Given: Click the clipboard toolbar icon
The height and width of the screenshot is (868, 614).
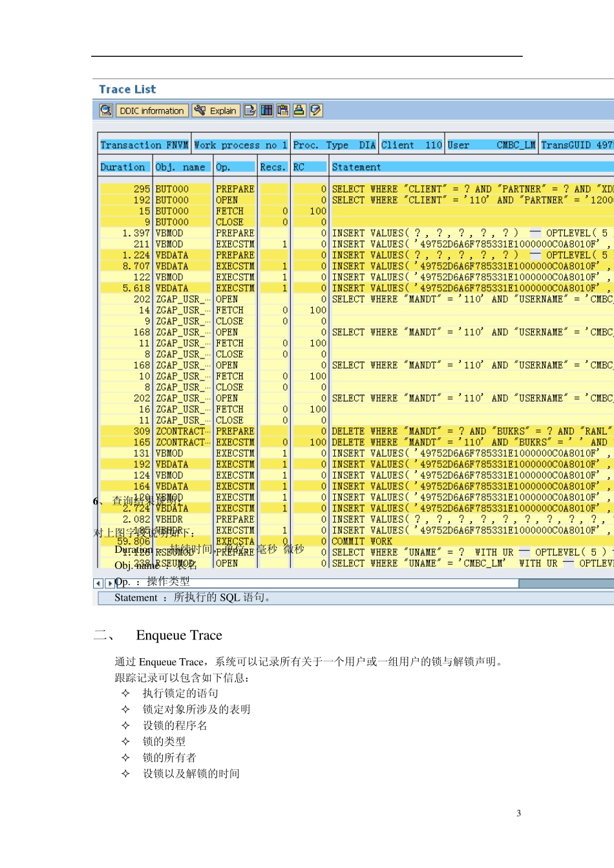Looking at the screenshot, I should click(282, 110).
